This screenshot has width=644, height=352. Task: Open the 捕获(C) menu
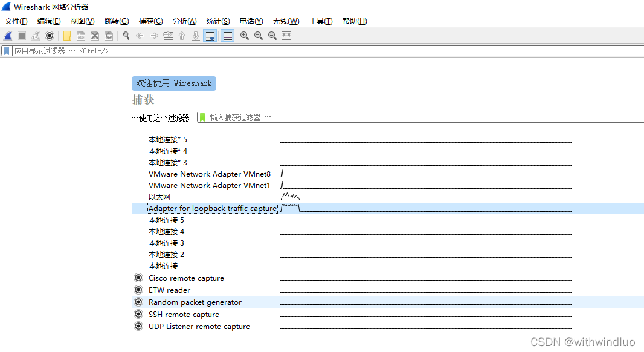pyautogui.click(x=151, y=21)
